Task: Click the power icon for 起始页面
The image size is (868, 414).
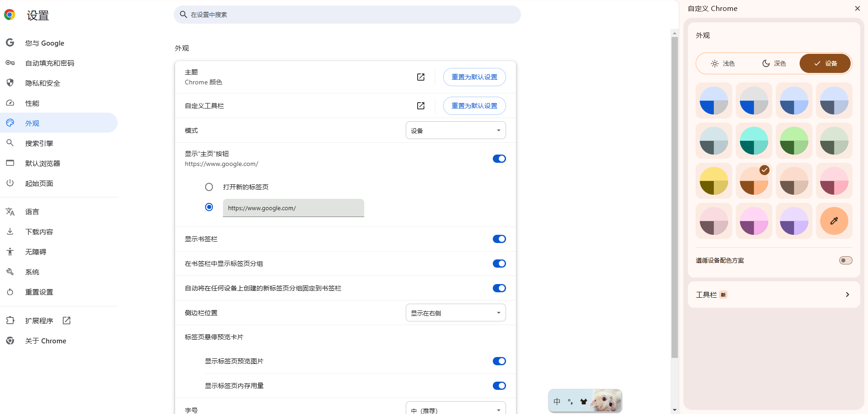Action: 10,183
